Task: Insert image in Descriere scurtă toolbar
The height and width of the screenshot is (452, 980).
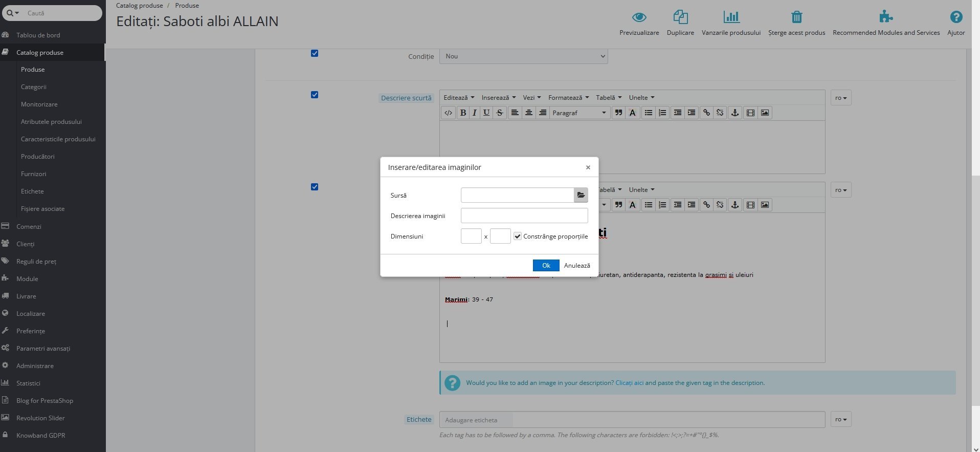Action: tap(765, 113)
